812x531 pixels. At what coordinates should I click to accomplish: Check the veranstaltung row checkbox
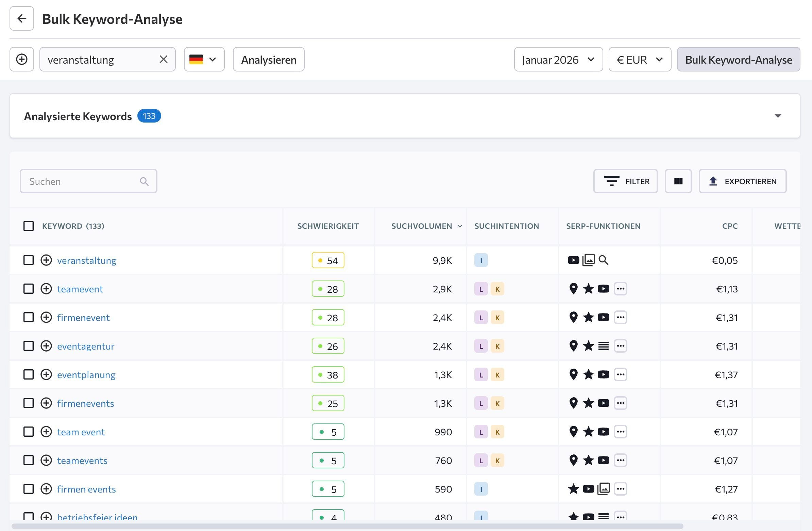coord(29,260)
